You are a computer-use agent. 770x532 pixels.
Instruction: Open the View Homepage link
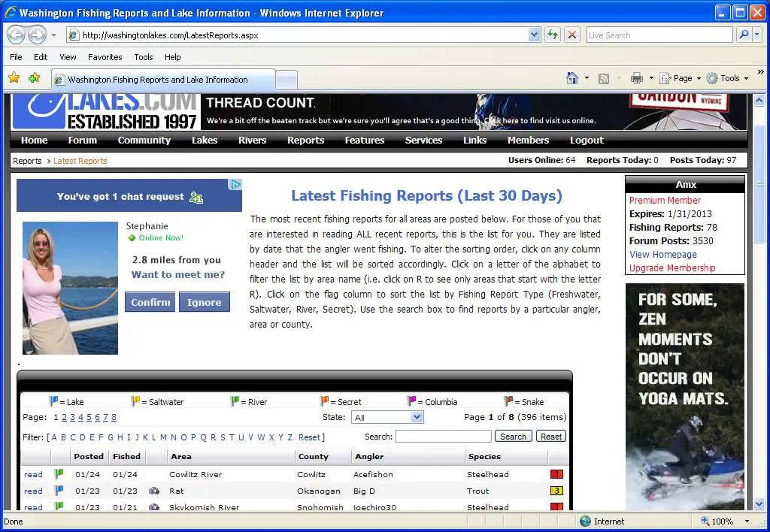[x=662, y=255]
